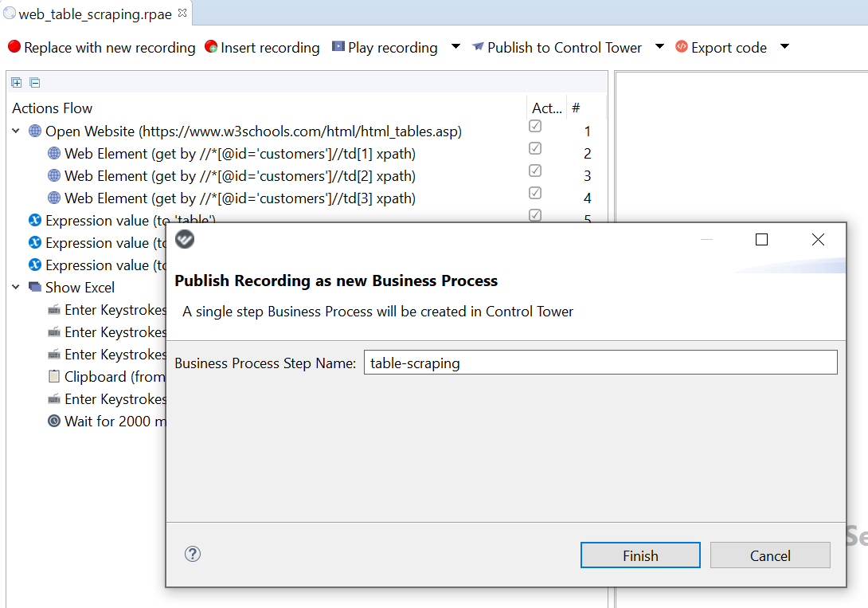Close the web_table_scraping.rpae tab
This screenshot has width=868, height=608.
182,13
